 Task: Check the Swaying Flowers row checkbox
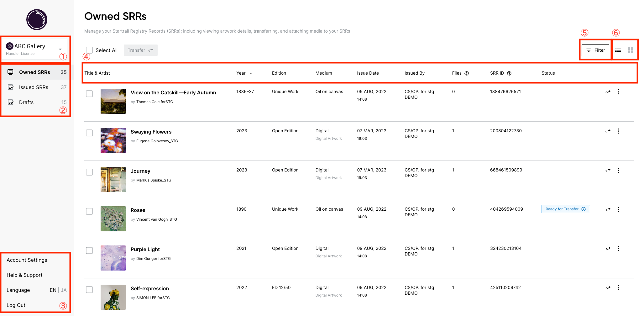tap(89, 133)
